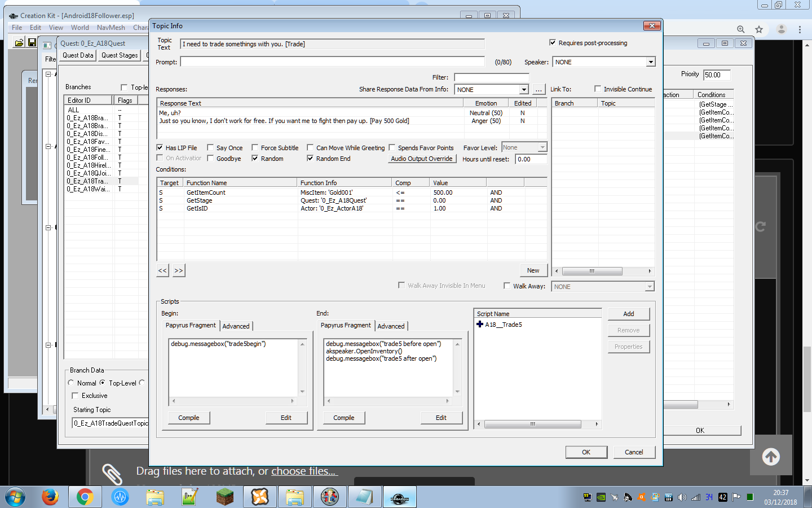The height and width of the screenshot is (508, 812).
Task: Compile the Begin papyrus fragment
Action: [189, 418]
